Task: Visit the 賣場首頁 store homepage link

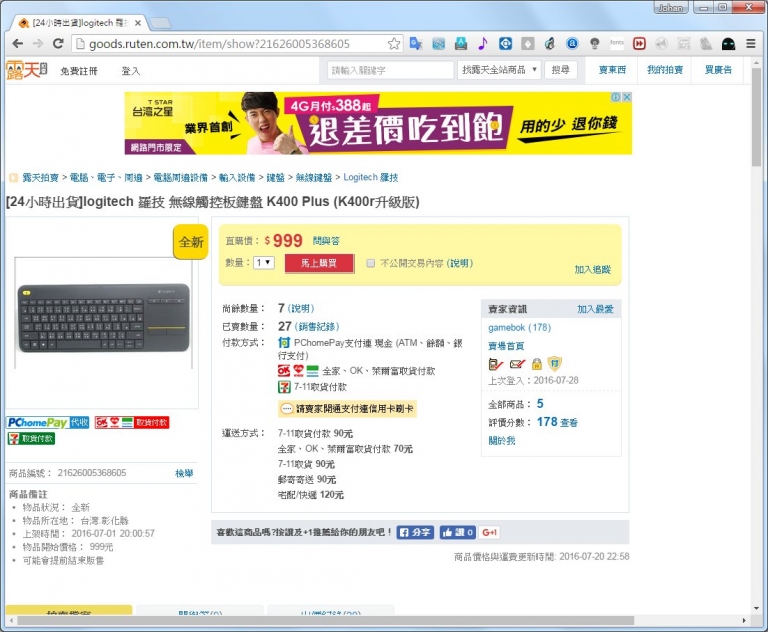Action: point(506,346)
